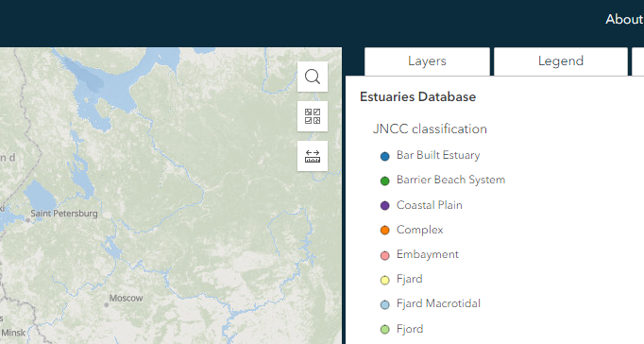The height and width of the screenshot is (344, 644).
Task: Select the JNCC classification label
Action: tap(430, 129)
